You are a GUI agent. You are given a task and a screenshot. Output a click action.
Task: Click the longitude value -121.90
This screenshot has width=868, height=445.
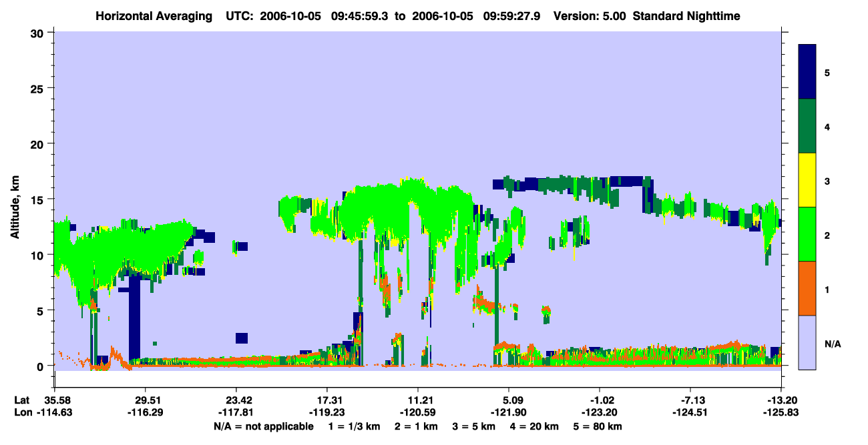point(509,412)
